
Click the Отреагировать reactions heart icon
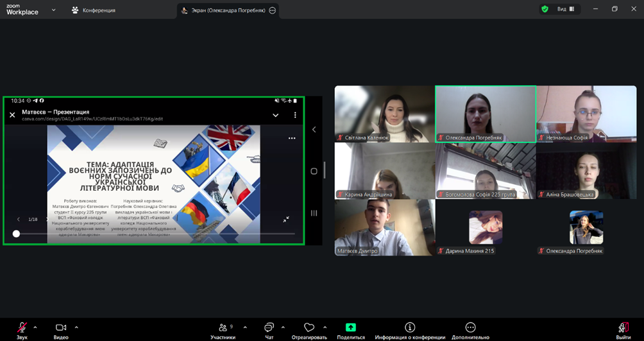point(309,328)
